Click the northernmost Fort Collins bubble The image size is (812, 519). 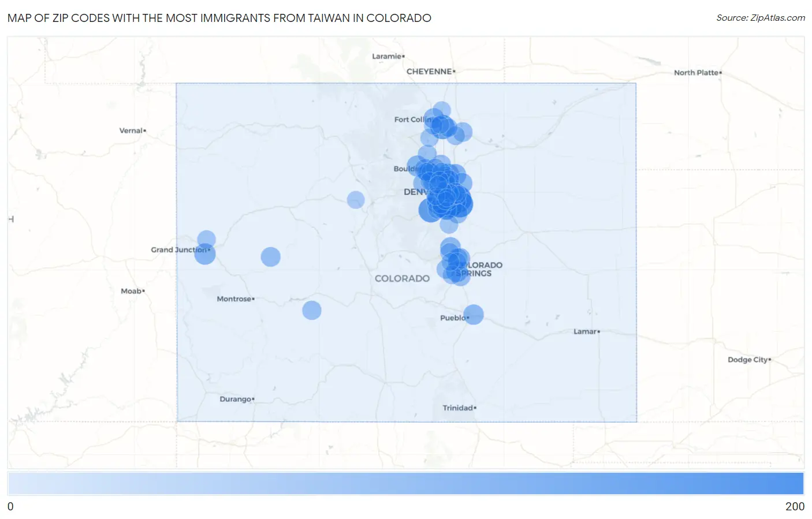pos(441,110)
